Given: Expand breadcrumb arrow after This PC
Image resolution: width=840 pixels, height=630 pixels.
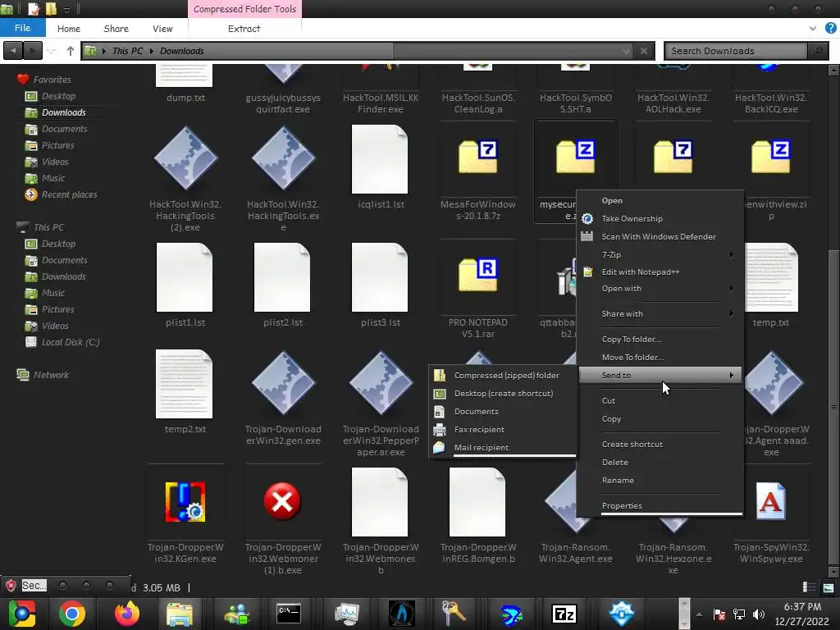Looking at the screenshot, I should 152,51.
